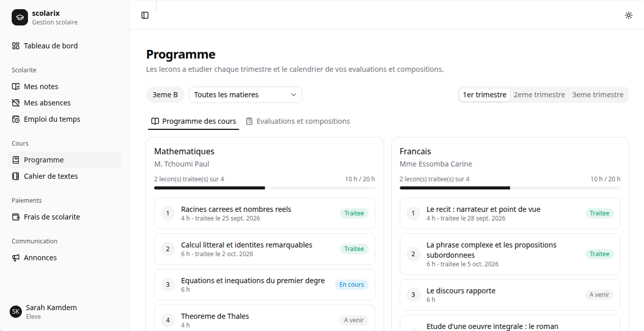Click lesson Calcul litteral et identites remarquables
This screenshot has width=644, height=331.
click(x=265, y=249)
